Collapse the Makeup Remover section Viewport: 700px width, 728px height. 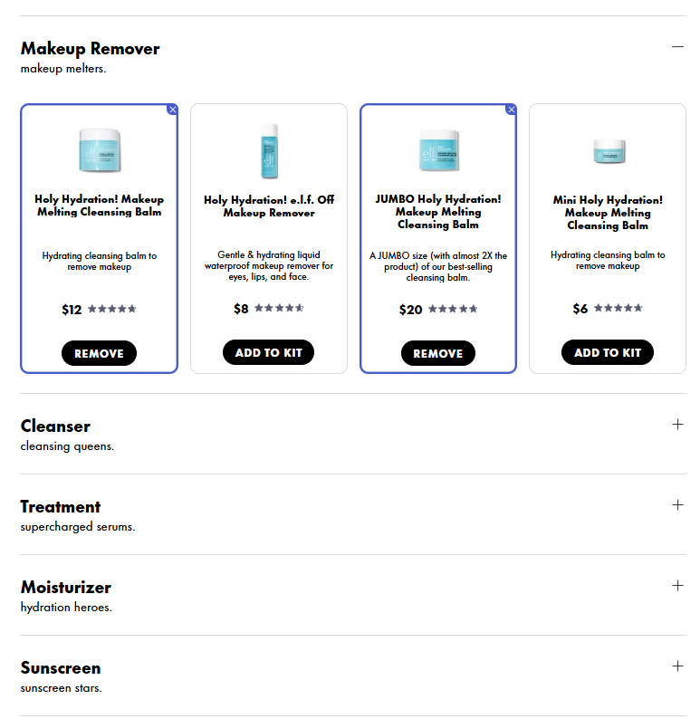click(677, 46)
